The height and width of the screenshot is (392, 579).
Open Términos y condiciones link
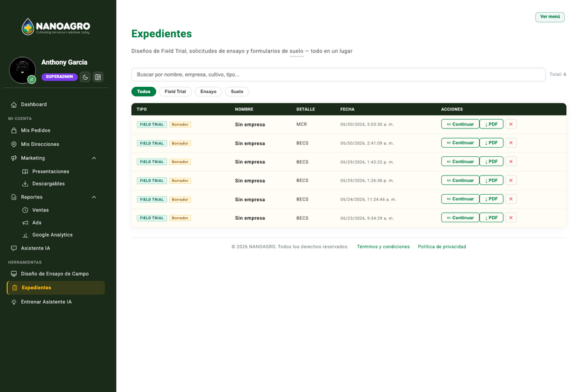(x=383, y=247)
